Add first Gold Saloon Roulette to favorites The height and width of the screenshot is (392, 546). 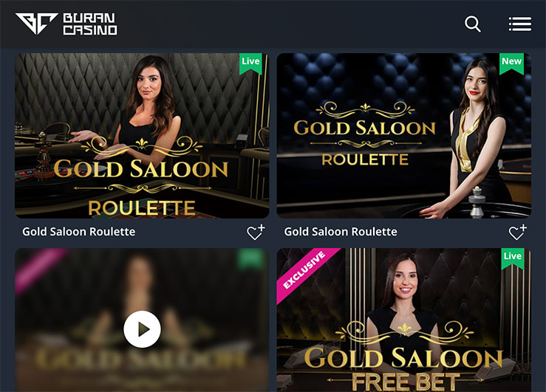point(256,232)
